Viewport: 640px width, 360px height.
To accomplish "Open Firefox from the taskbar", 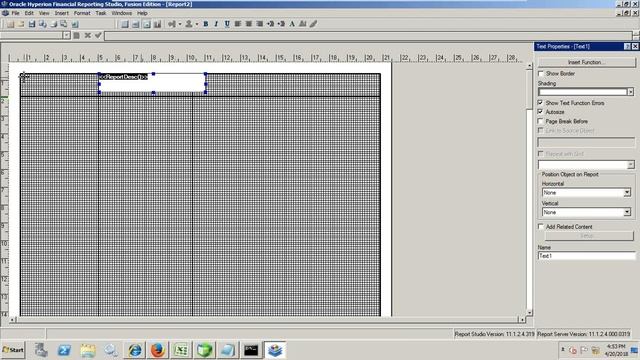I will 158,350.
